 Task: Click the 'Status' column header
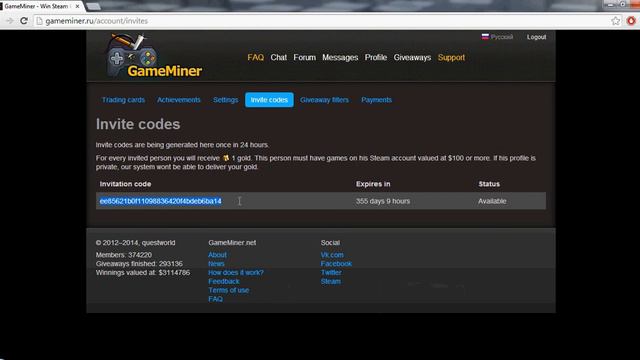pyautogui.click(x=489, y=184)
